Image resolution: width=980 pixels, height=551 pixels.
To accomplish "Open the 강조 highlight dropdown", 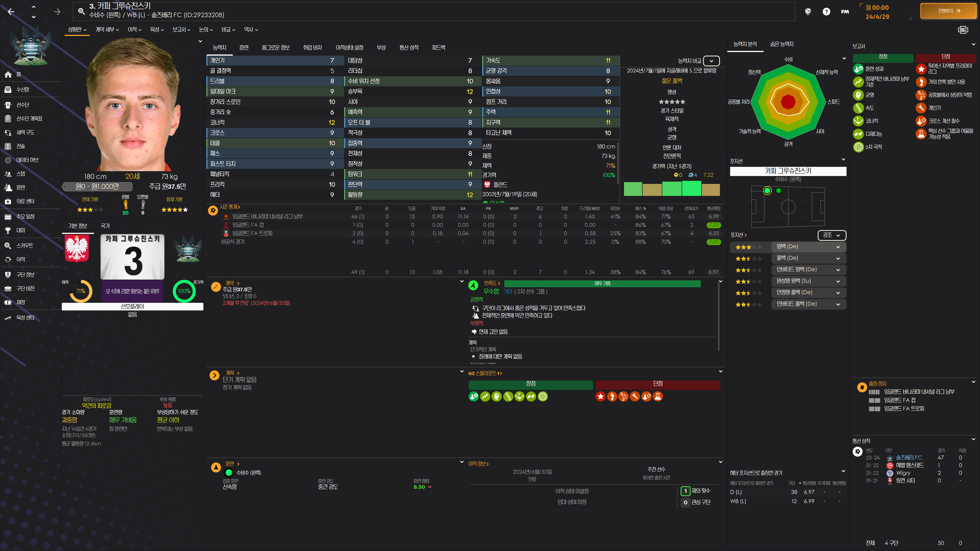I will tap(832, 235).
